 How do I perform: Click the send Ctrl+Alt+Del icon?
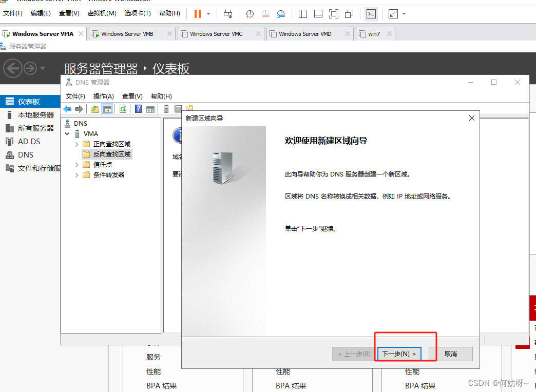point(228,14)
